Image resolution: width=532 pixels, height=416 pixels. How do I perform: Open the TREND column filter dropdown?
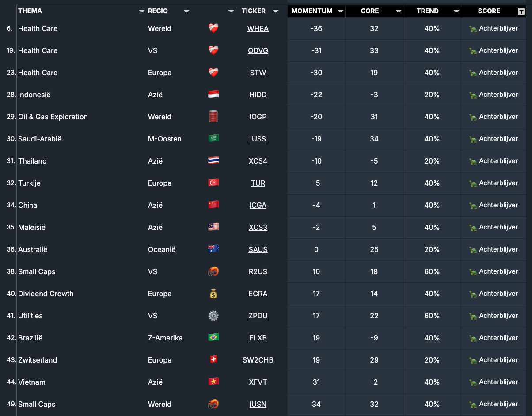pyautogui.click(x=456, y=12)
